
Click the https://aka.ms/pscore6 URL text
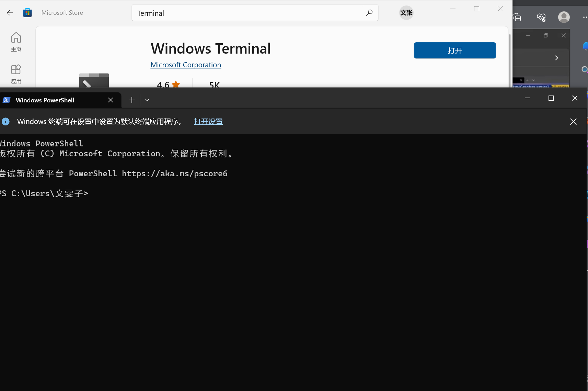(175, 174)
